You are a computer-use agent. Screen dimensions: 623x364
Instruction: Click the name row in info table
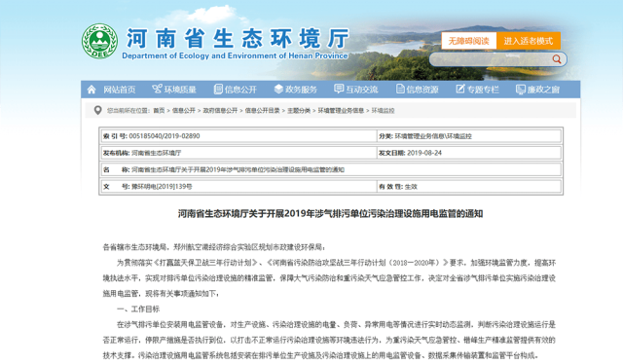coord(331,169)
